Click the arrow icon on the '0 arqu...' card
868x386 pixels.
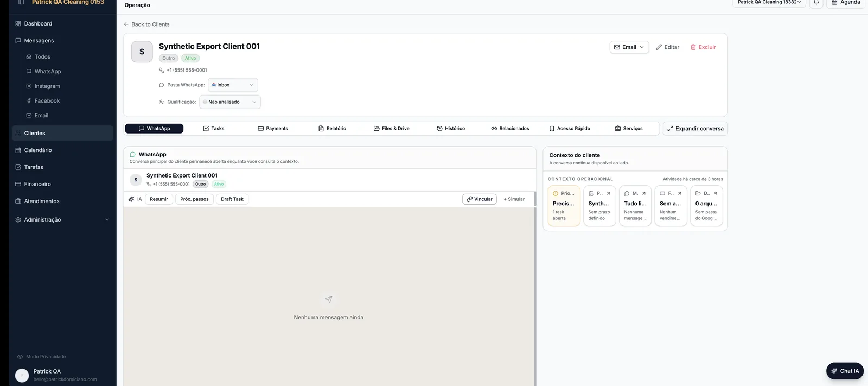coord(715,193)
